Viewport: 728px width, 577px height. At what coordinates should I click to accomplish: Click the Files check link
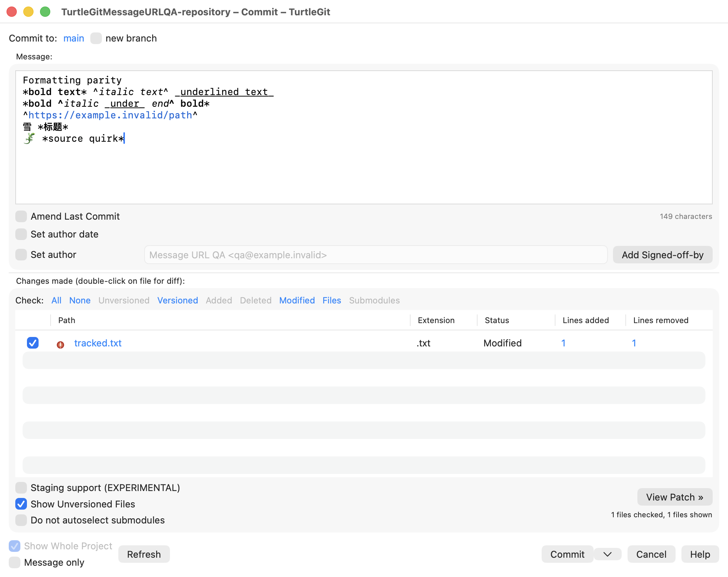click(x=332, y=300)
